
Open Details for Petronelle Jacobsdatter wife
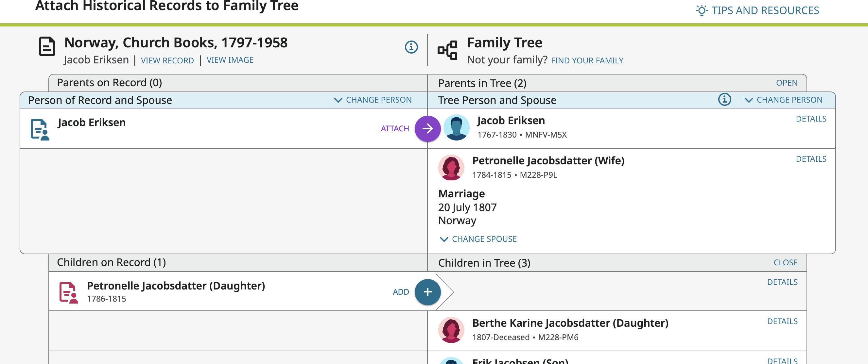pos(811,159)
